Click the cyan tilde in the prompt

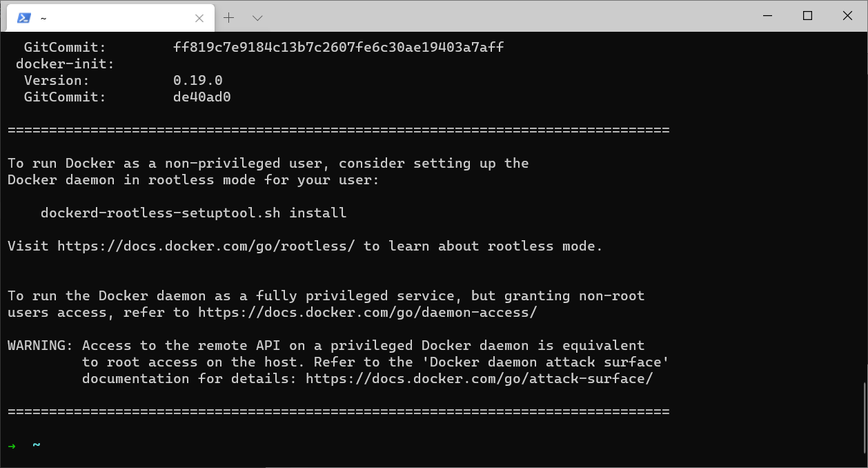(x=36, y=445)
